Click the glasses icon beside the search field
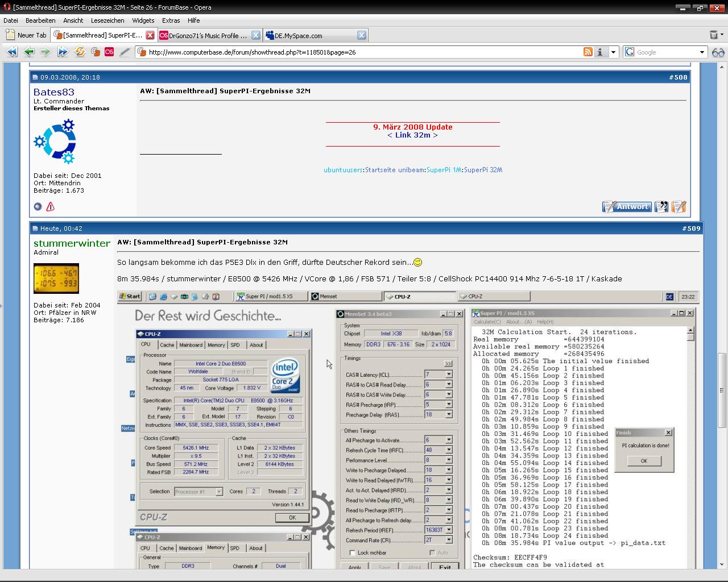 (x=718, y=52)
